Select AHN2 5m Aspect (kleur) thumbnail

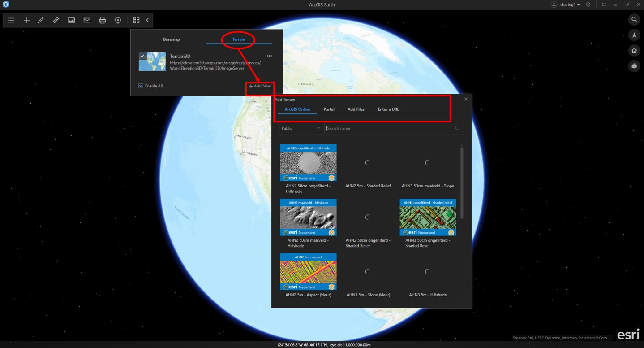point(308,271)
